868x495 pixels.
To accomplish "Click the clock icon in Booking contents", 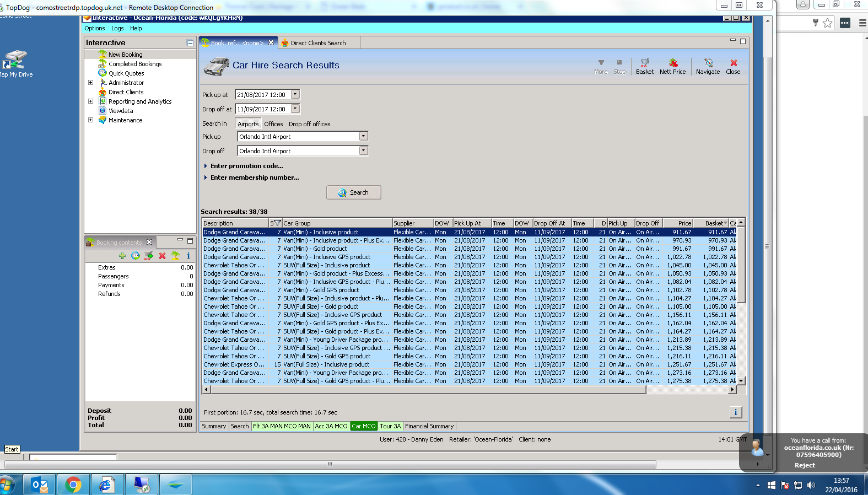I will click(x=136, y=256).
